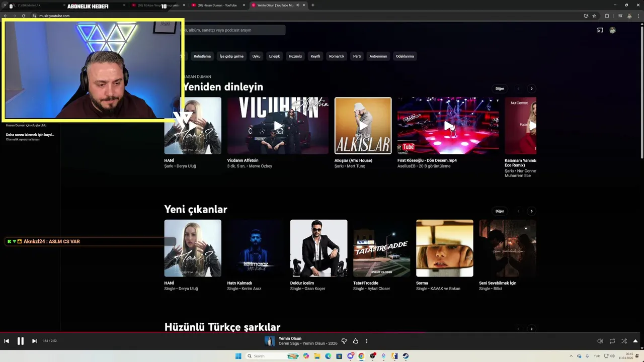Open browser extensions puzzle icon
Screen dimensions: 644x362
(x=607, y=16)
